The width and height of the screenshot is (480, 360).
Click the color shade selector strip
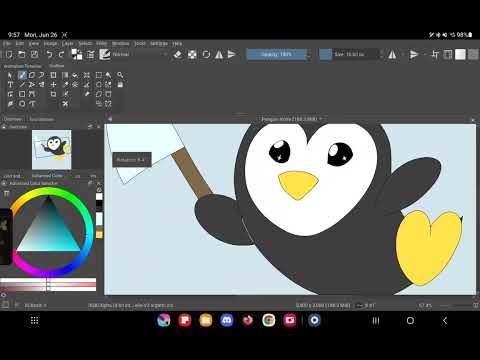[x=48, y=284]
